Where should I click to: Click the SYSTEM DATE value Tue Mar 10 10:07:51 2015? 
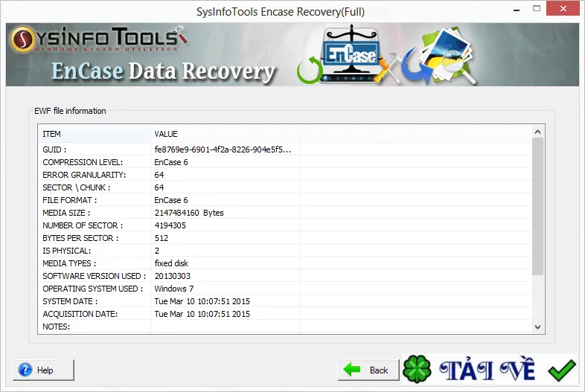click(x=202, y=302)
